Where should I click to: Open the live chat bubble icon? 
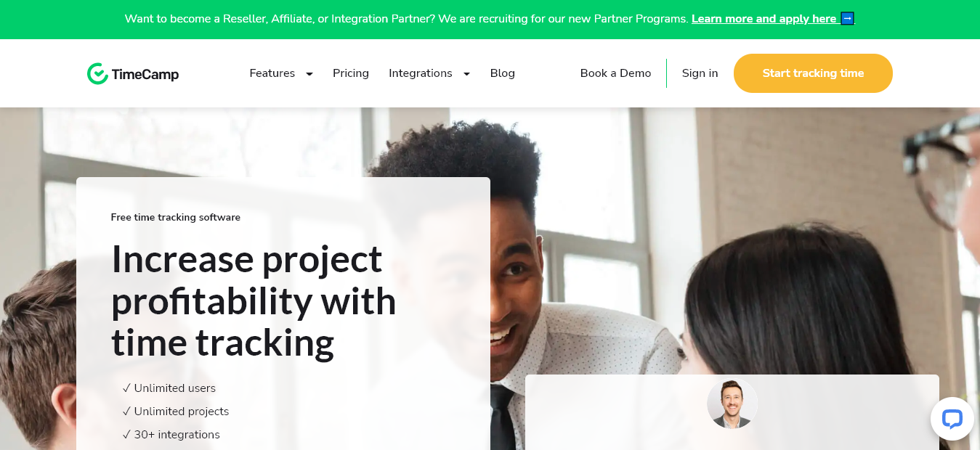click(952, 419)
